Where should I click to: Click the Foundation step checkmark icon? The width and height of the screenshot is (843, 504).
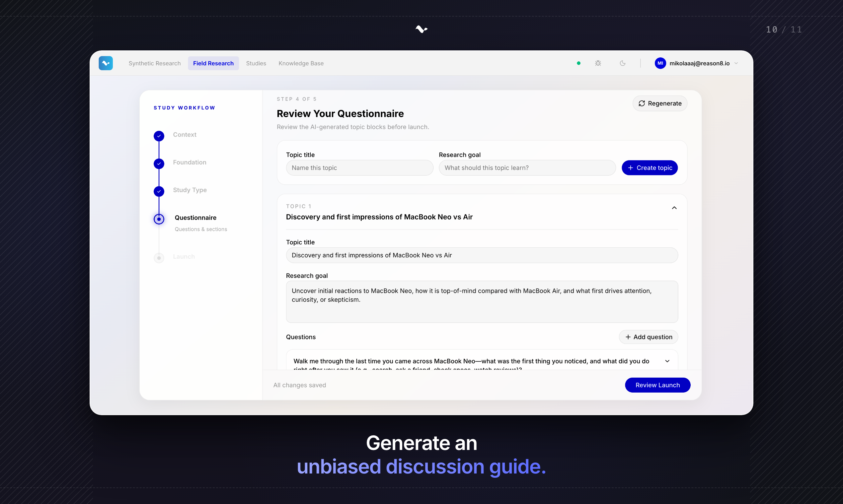[x=159, y=164]
